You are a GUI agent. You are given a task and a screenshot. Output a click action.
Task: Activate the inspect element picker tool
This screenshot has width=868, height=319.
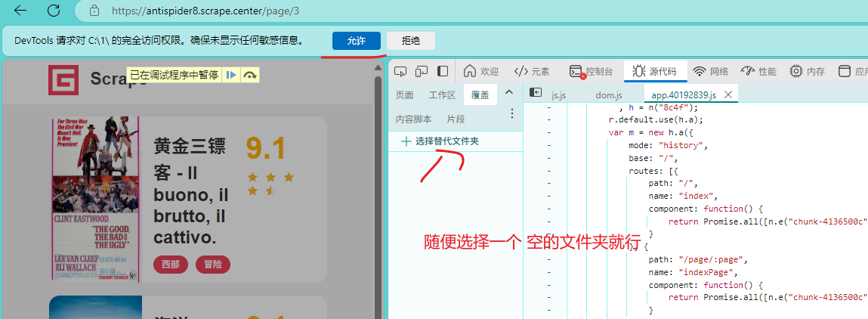(401, 71)
